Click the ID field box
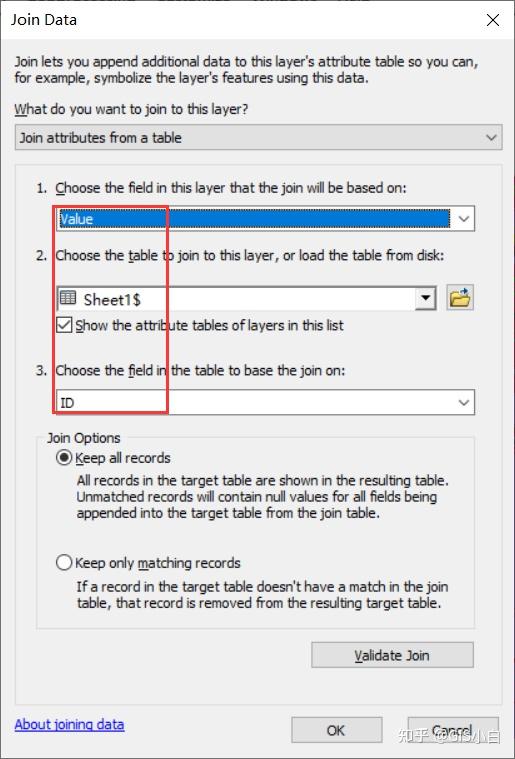 pyautogui.click(x=265, y=402)
